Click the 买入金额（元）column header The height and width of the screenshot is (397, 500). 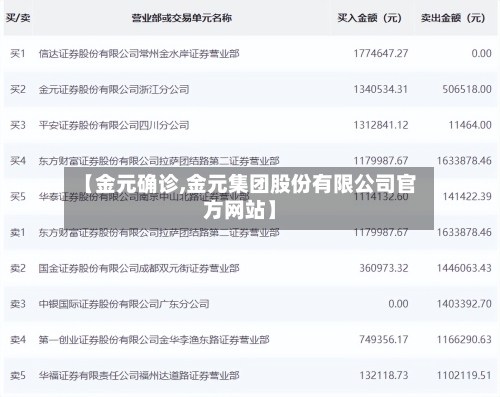pyautogui.click(x=369, y=18)
